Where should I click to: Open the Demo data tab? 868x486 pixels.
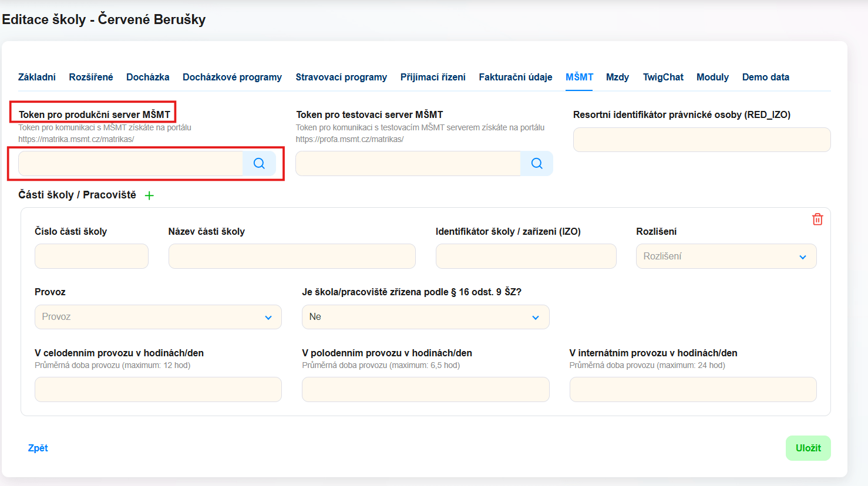pos(765,77)
